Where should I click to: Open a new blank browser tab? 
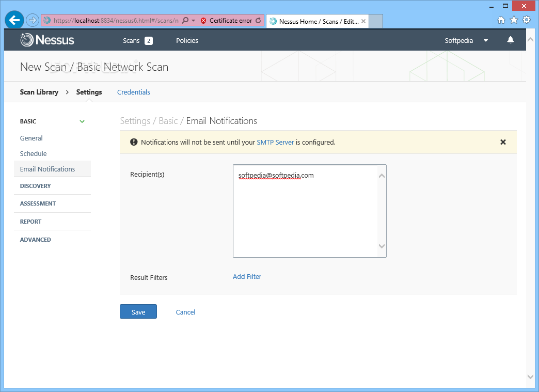376,21
